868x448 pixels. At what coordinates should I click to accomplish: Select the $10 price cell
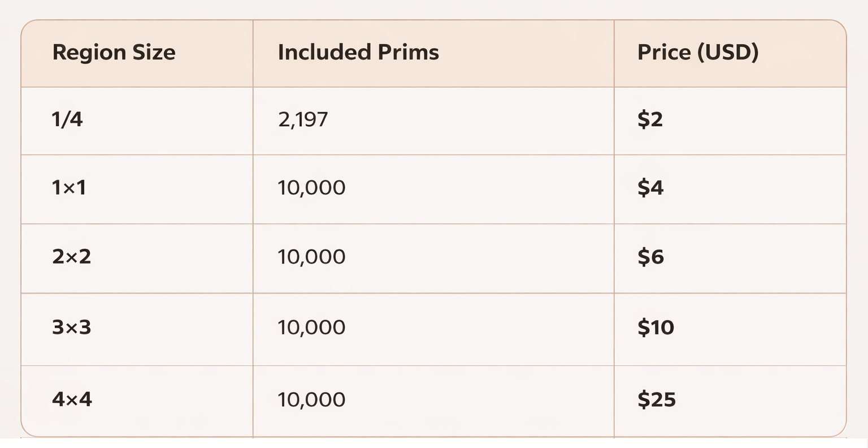pyautogui.click(x=656, y=328)
